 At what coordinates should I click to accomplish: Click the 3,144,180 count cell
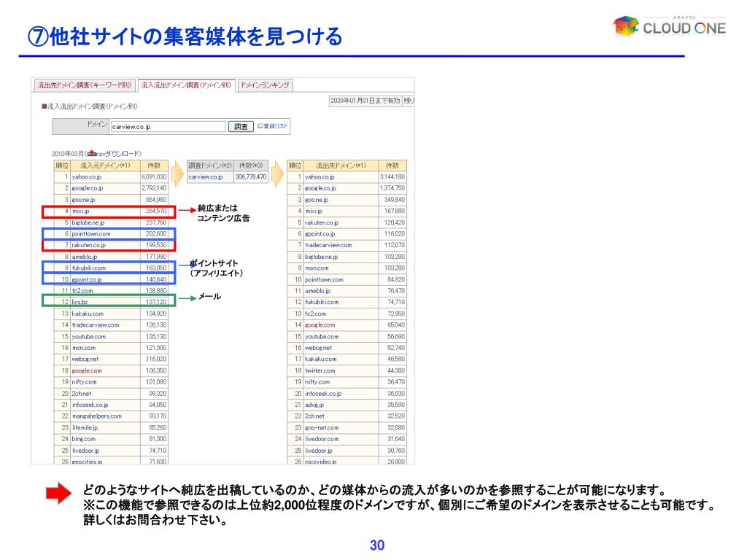click(x=392, y=176)
